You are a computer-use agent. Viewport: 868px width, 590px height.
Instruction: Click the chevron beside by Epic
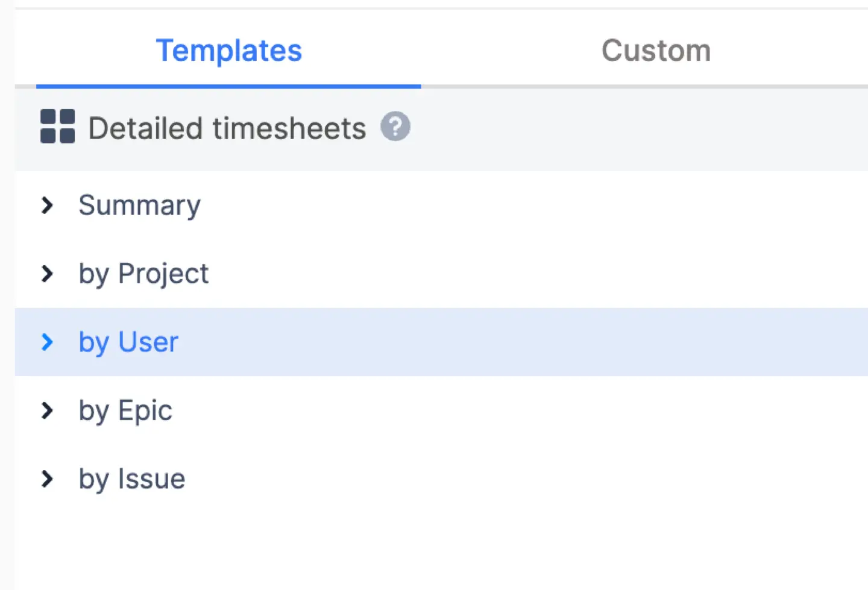[48, 411]
